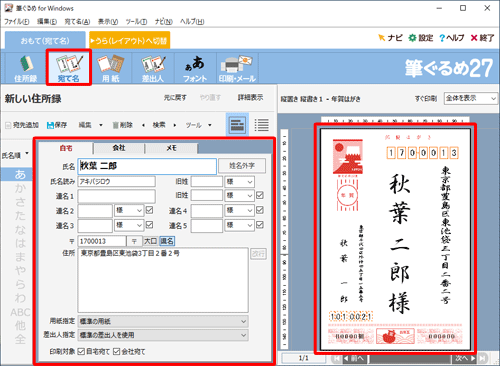Click the postcard preview addressee name
Screen dimensions: 500x366
pos(399,243)
